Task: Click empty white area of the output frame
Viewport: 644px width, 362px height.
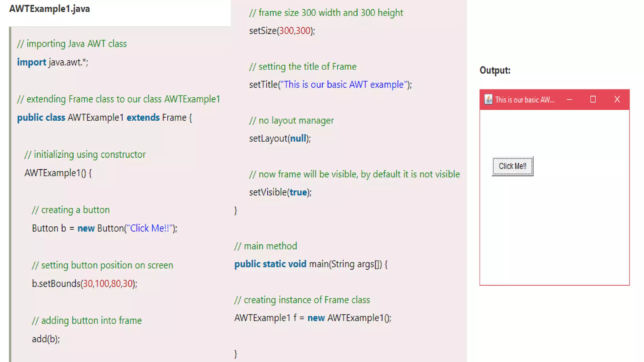Action: 566,226
